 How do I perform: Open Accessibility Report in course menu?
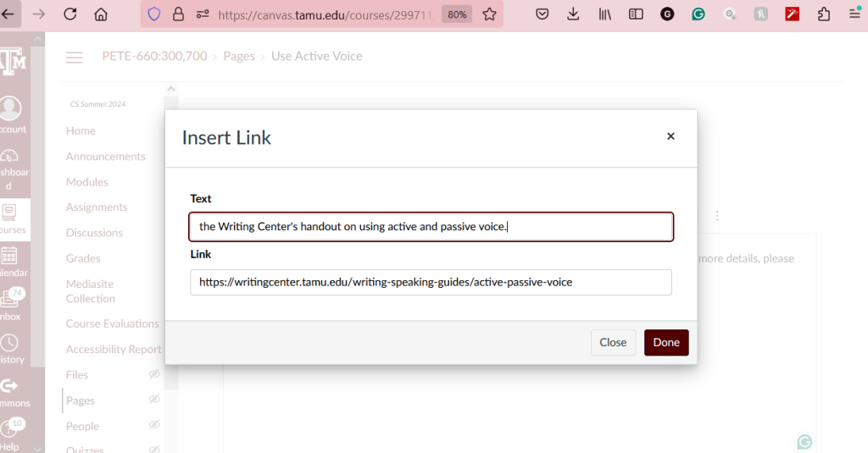tap(114, 349)
